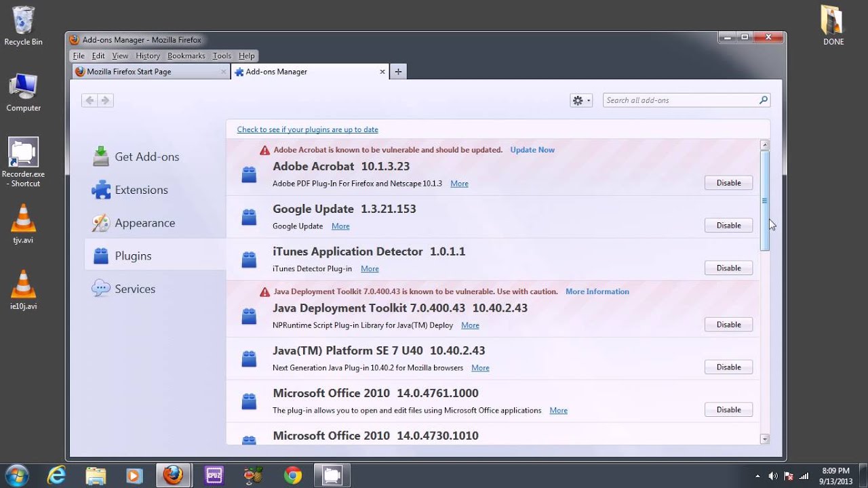Screen dimensions: 868x488
Task: Click More link for Google Update
Action: pos(340,226)
